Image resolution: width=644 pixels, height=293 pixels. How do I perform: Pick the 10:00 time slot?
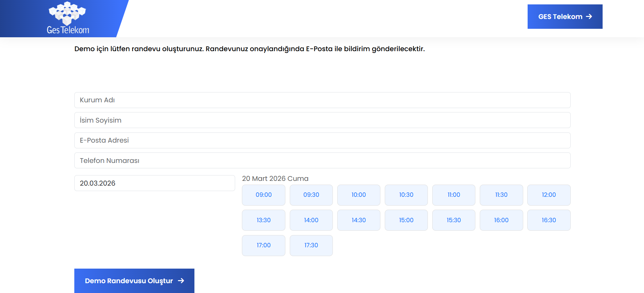(x=358, y=195)
